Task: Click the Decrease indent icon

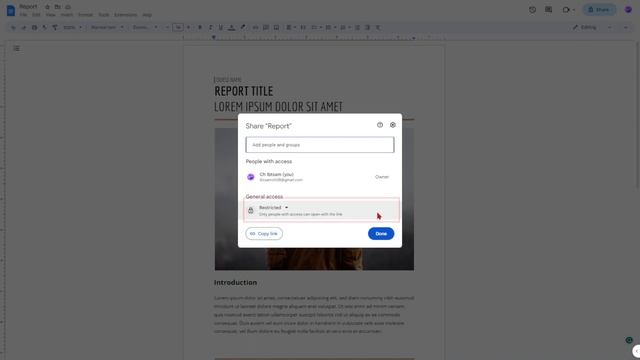Action: point(357,27)
